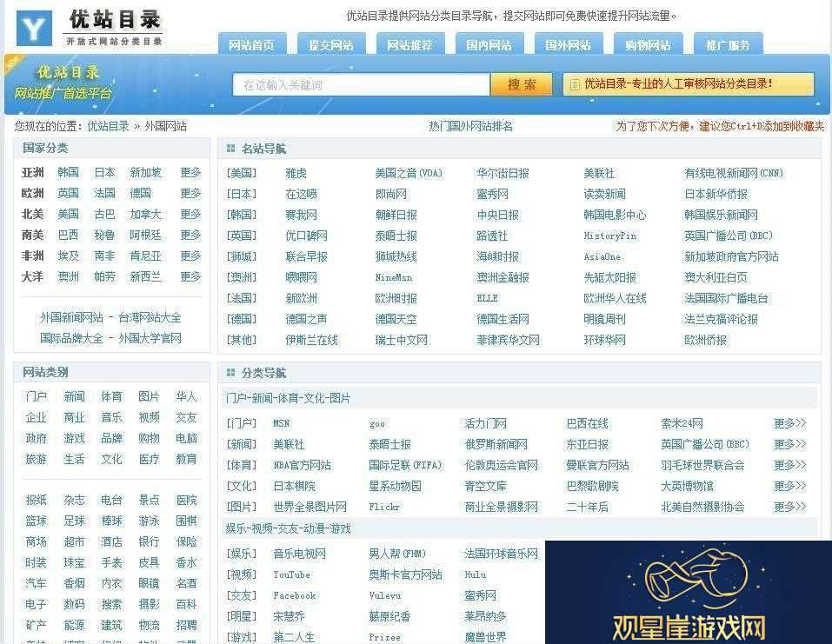Screen dimensions: 832x644
Task: Switch to the 网站推荐 tab
Action: click(x=410, y=45)
